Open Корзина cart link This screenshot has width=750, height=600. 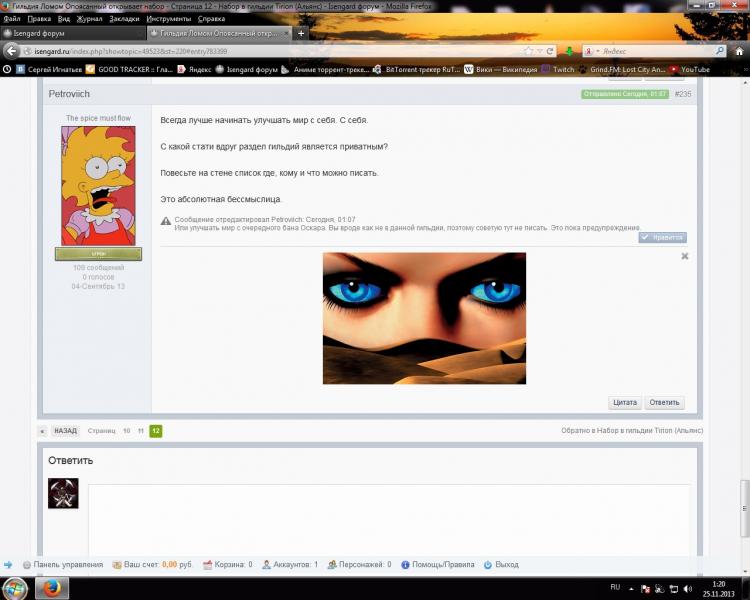click(228, 565)
